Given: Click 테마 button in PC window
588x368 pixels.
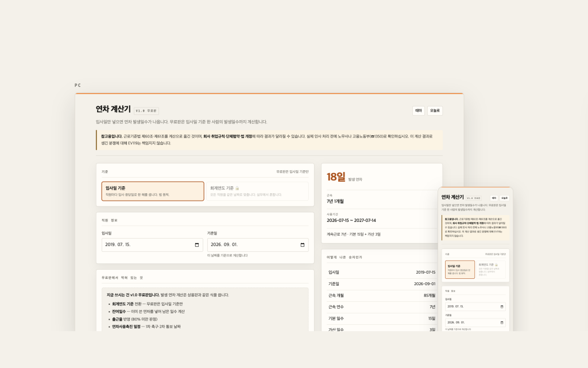Looking at the screenshot, I should tap(419, 111).
